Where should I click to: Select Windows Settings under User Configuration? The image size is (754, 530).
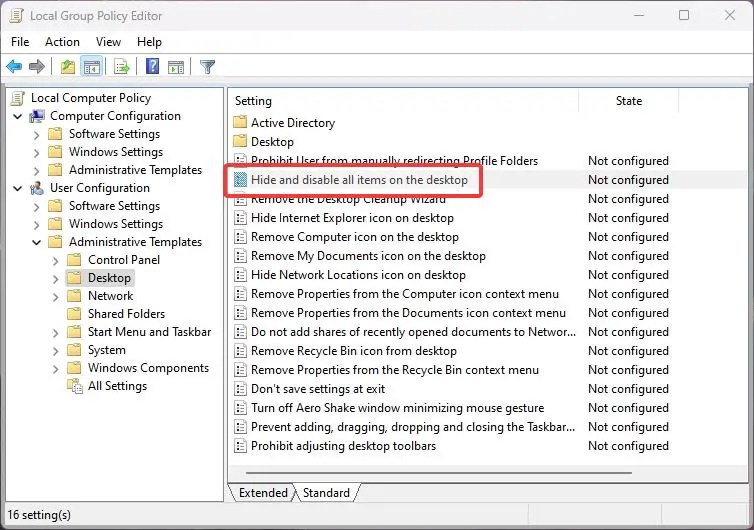click(x=116, y=224)
